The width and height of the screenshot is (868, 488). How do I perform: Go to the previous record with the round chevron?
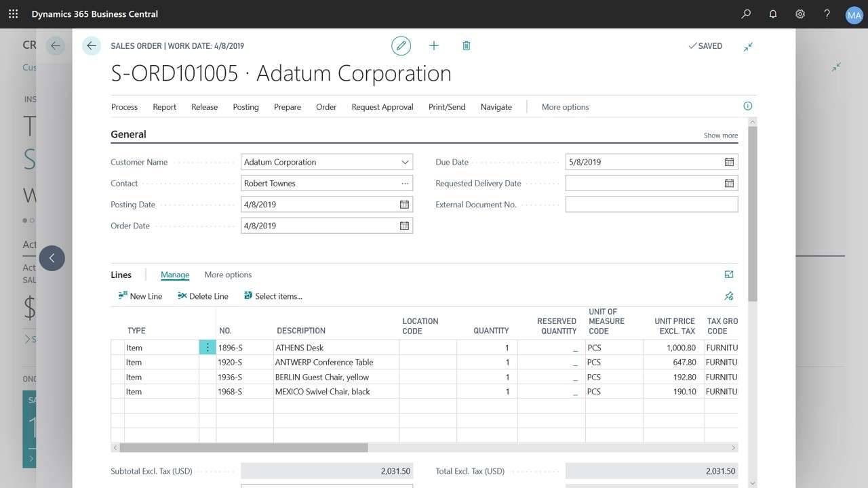(52, 258)
